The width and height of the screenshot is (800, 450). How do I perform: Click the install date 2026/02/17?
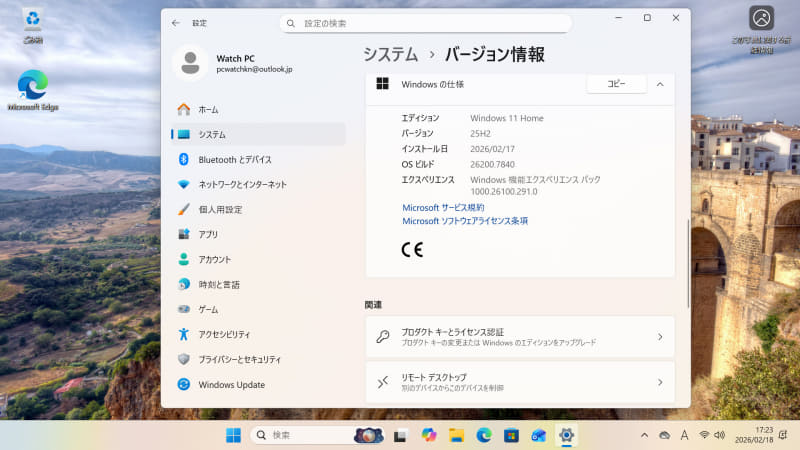492,149
